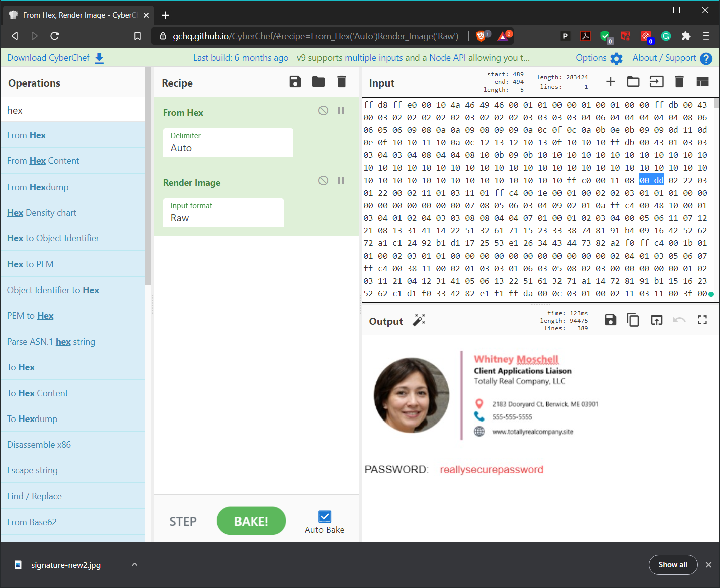Click the BAKE! button

251,521
